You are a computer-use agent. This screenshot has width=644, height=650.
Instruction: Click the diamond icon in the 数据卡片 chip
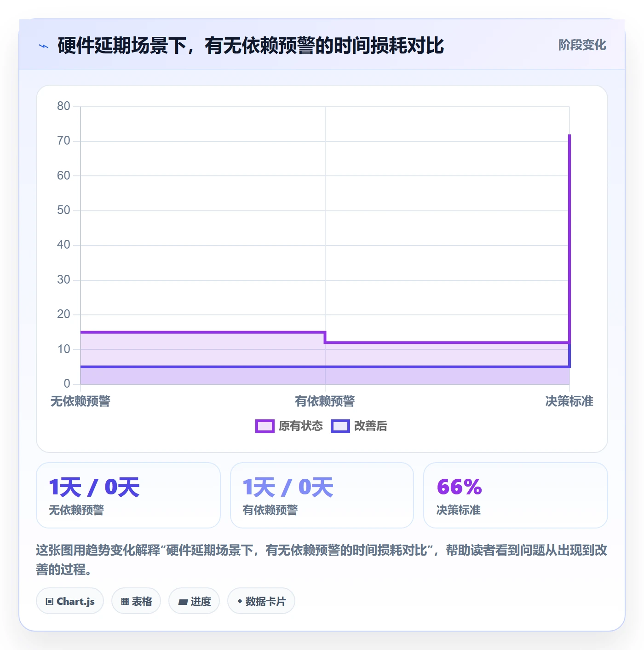coord(240,601)
